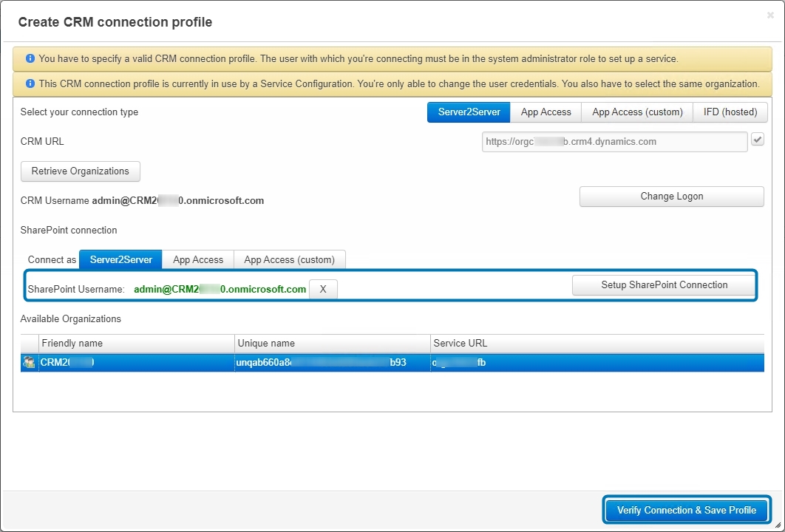Close the dialog with the top-right X
The width and height of the screenshot is (785, 532).
tap(770, 16)
